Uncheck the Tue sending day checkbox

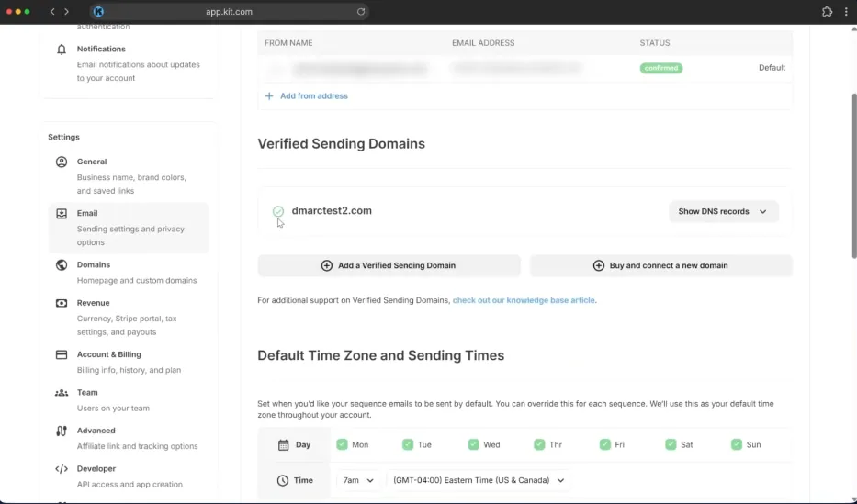point(408,444)
